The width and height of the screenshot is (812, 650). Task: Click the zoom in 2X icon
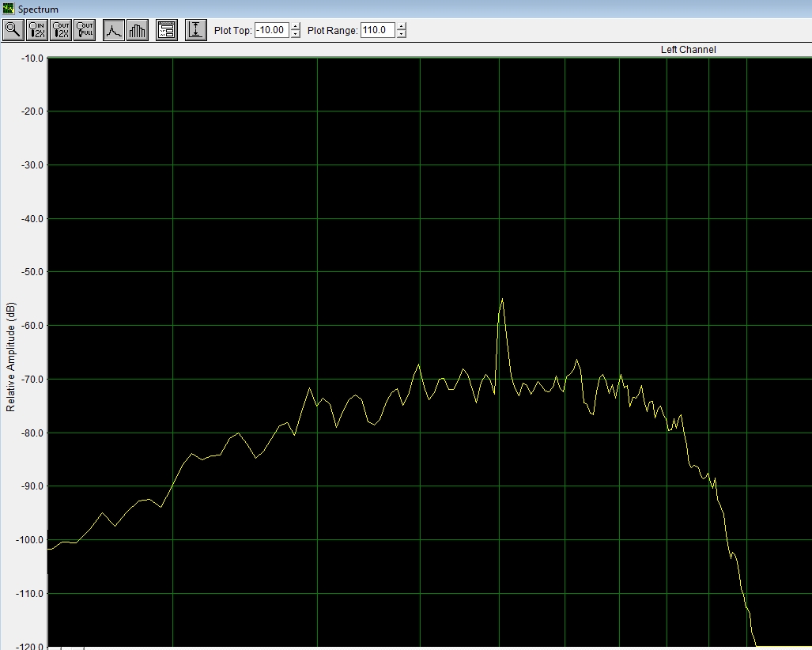tap(37, 31)
